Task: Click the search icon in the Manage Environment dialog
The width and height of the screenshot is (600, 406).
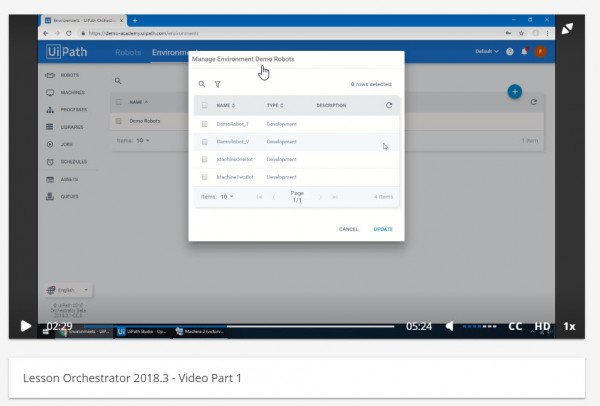Action: [202, 85]
